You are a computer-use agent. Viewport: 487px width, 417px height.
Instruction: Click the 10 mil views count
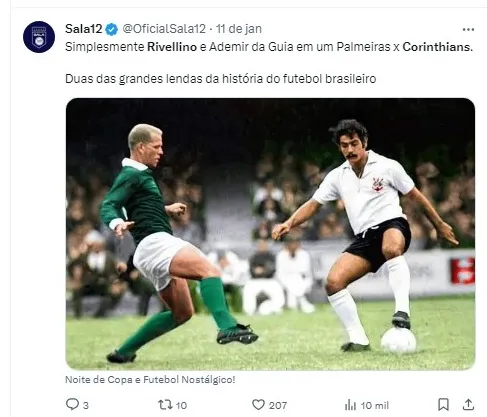(375, 405)
